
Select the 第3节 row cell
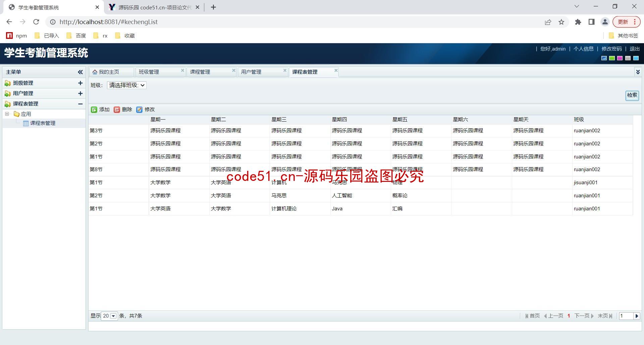pos(119,131)
